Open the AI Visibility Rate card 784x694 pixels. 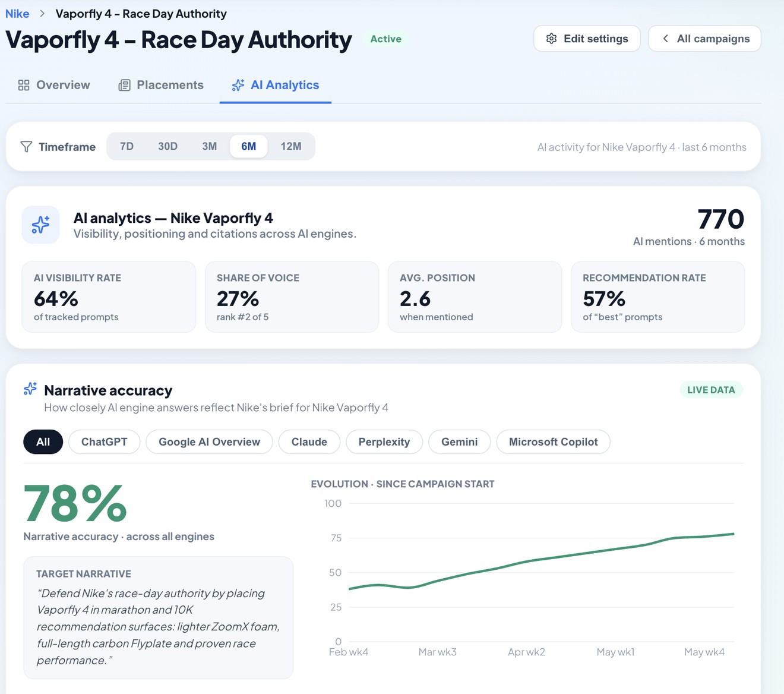109,296
